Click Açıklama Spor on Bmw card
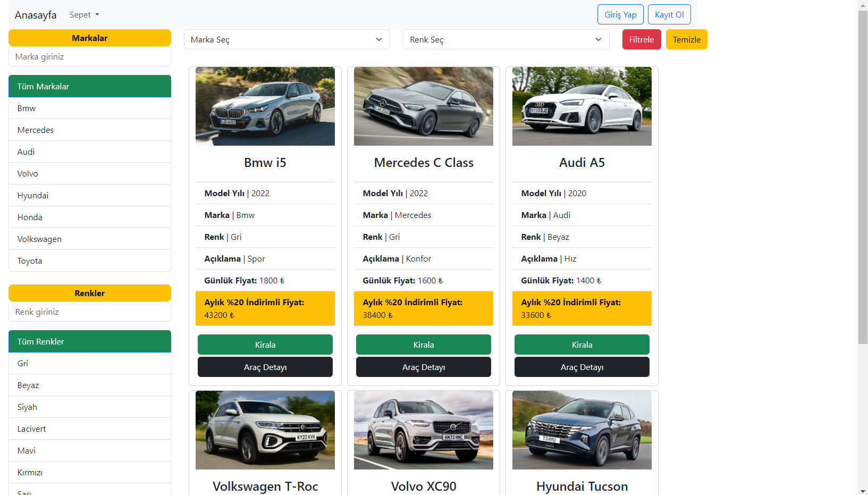Viewport: 868px width, 495px height. 265,258
